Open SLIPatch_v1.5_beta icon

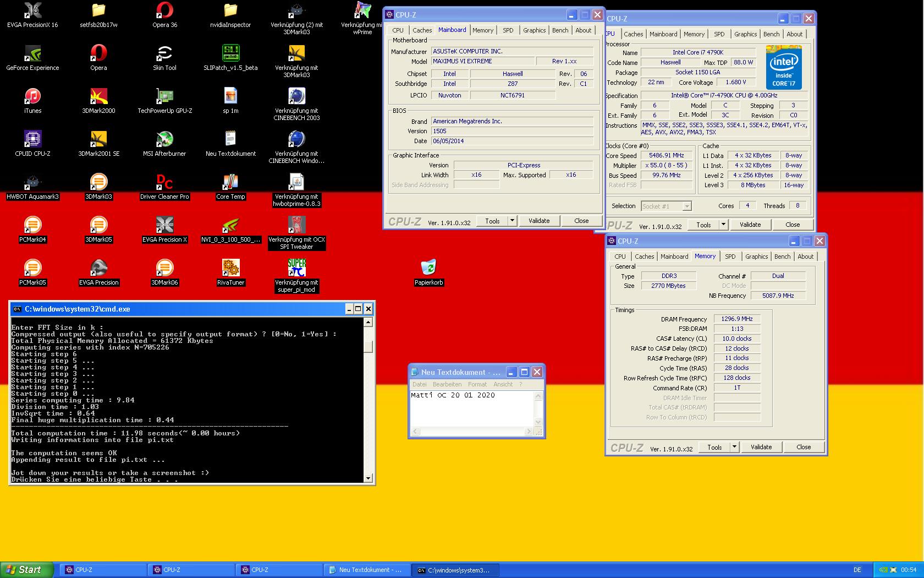tap(230, 58)
